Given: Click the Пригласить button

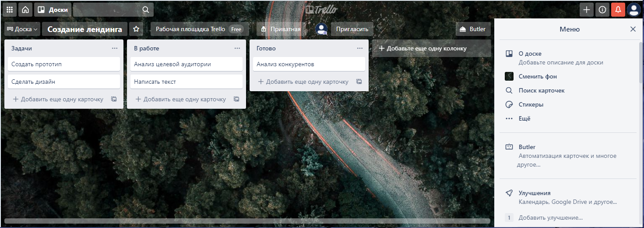Looking at the screenshot, I should tap(352, 29).
